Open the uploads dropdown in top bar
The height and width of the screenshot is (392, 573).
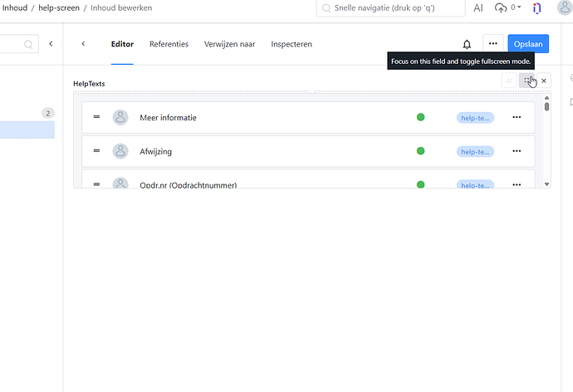[507, 8]
